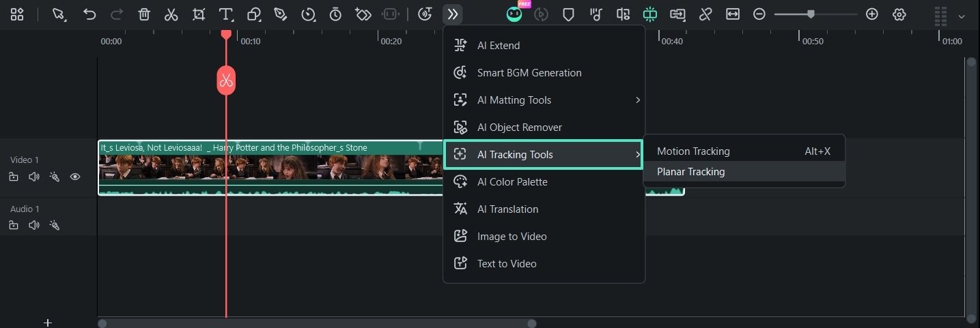The height and width of the screenshot is (328, 980).
Task: Click the AI Tracking Tools submenu arrow
Action: point(638,155)
